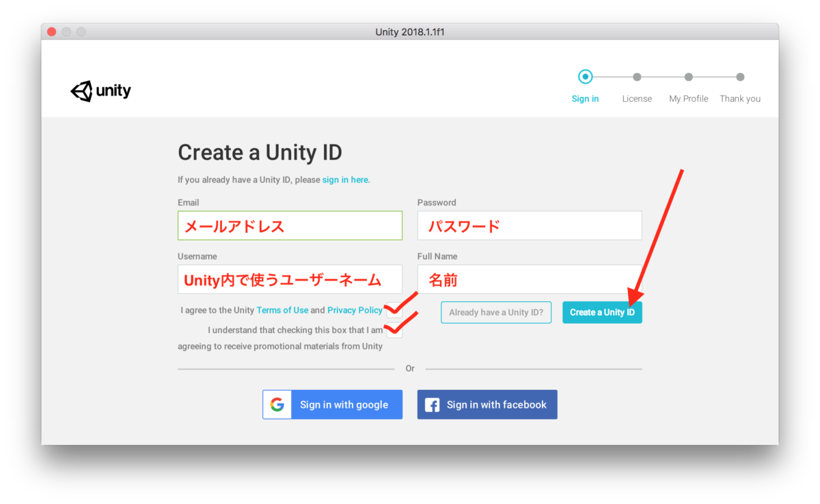The image size is (820, 504).
Task: Focus the Username input field
Action: [x=290, y=279]
